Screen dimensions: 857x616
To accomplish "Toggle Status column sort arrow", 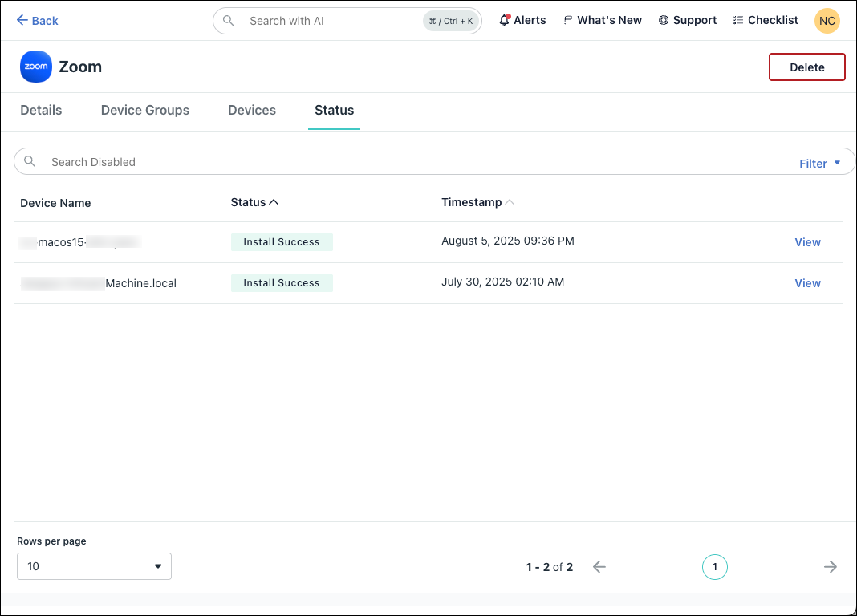I will point(274,202).
